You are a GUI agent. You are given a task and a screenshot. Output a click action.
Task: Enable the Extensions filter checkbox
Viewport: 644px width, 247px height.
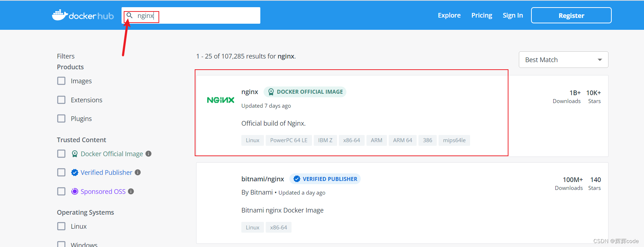61,100
